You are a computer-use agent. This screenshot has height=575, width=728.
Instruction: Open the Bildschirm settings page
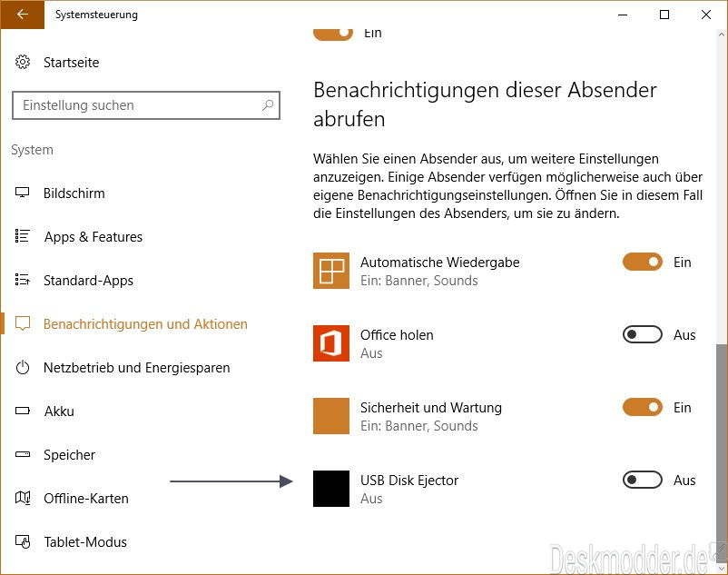pyautogui.click(x=74, y=193)
